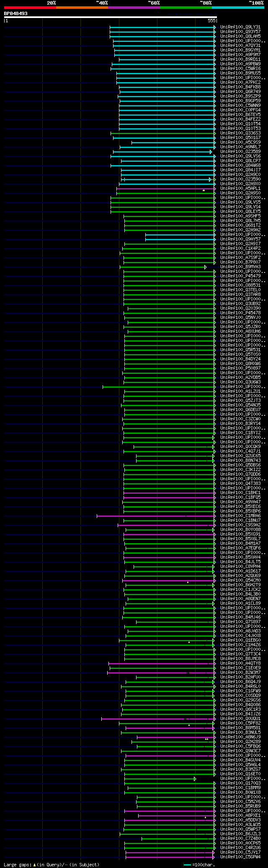Select hit label UniRef100_B7P807

(x=241, y=262)
